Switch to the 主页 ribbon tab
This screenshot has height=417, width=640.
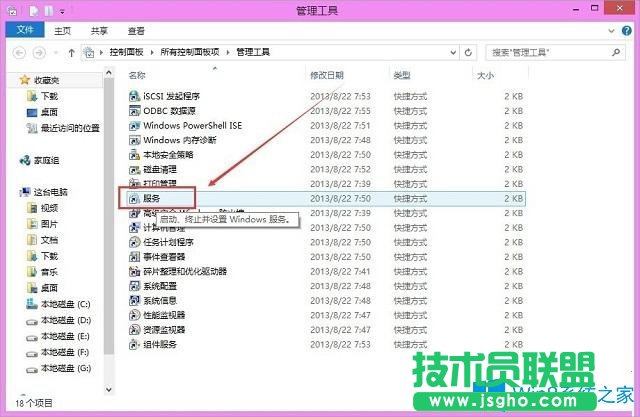62,31
